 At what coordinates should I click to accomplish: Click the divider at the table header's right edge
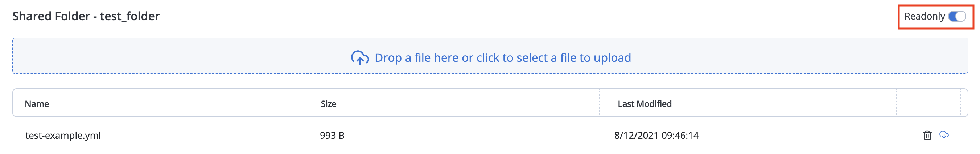961,103
